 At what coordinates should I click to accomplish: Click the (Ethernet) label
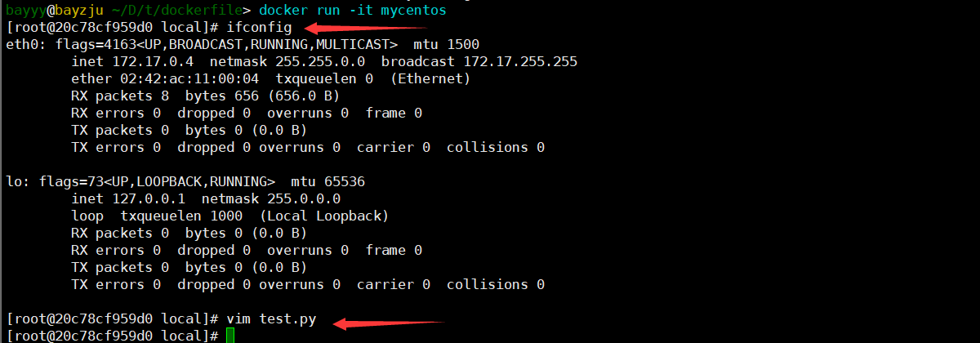coord(430,79)
